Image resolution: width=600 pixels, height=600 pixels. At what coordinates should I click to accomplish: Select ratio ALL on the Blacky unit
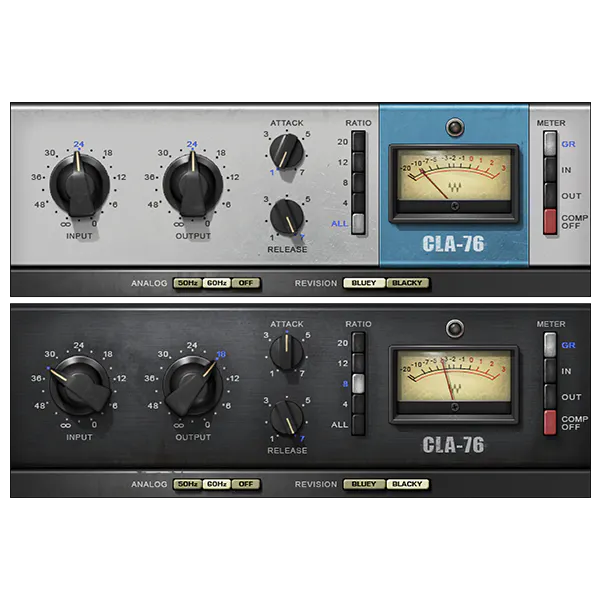click(359, 425)
